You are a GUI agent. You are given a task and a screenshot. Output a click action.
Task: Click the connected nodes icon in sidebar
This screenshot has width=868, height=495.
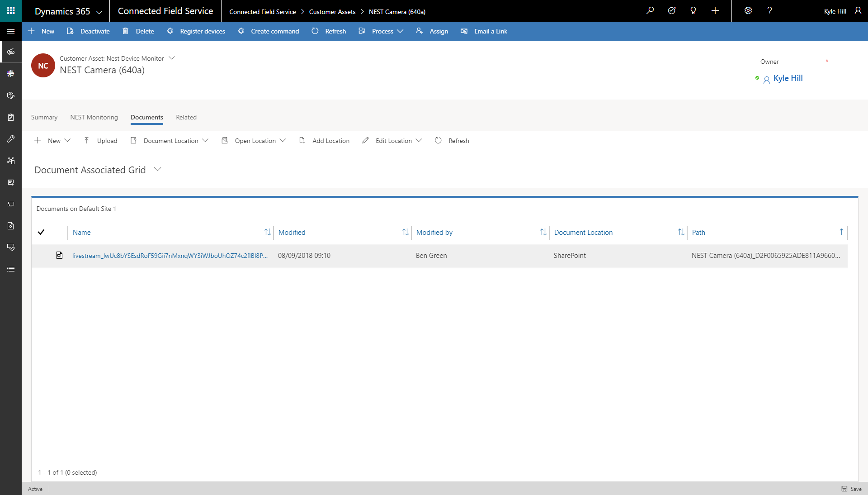[11, 161]
